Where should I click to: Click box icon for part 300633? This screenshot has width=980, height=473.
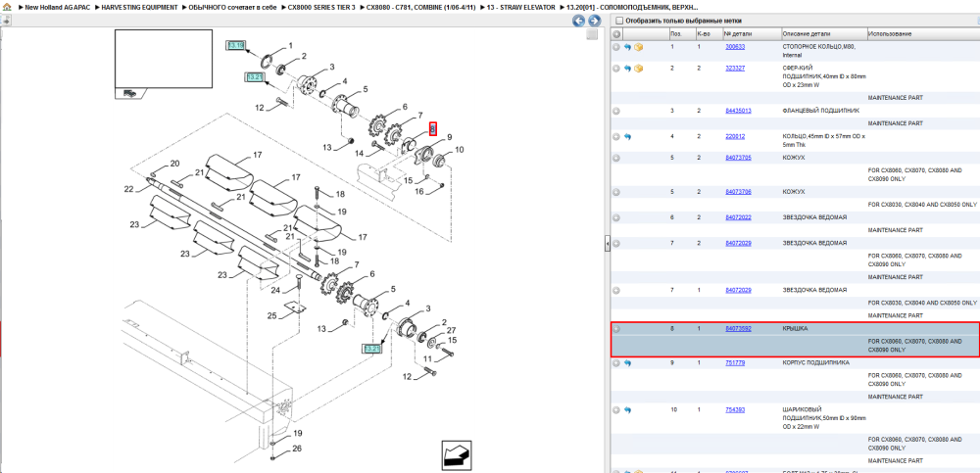(x=639, y=47)
